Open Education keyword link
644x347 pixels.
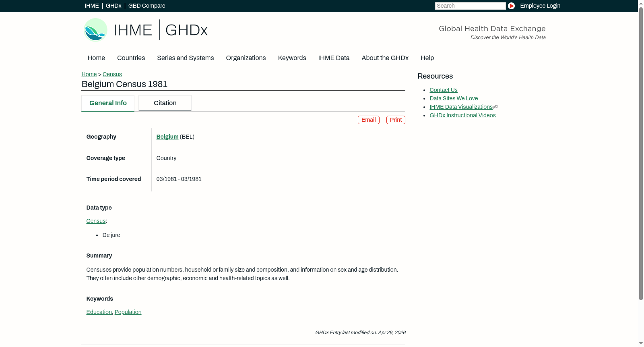pyautogui.click(x=99, y=312)
